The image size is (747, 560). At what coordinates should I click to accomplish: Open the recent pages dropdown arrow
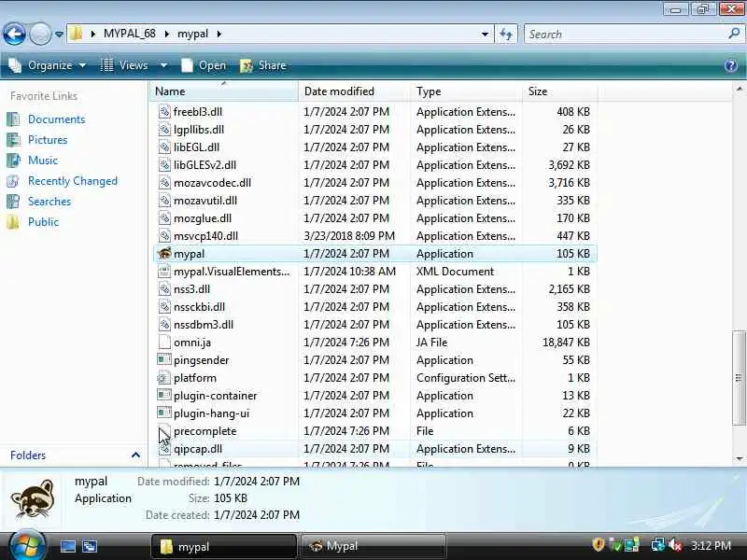click(x=59, y=35)
